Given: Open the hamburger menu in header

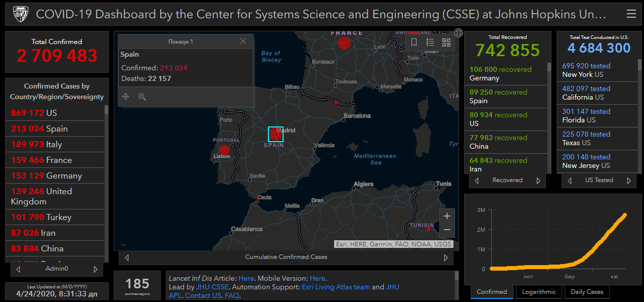Looking at the screenshot, I should coord(631,14).
